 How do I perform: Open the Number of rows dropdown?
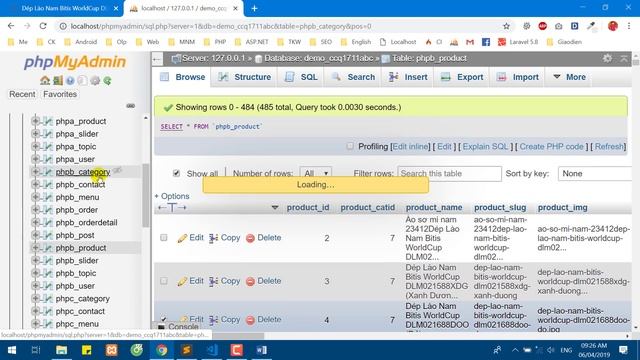pyautogui.click(x=315, y=173)
